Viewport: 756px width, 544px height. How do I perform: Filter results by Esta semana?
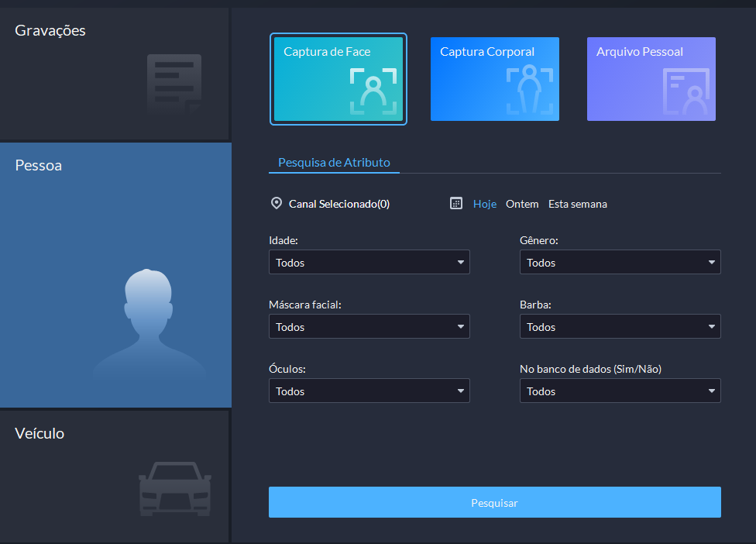(x=578, y=204)
